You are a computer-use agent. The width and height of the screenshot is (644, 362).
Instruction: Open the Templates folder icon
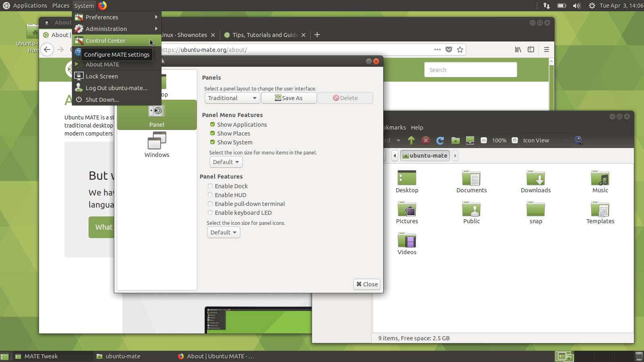(x=600, y=209)
